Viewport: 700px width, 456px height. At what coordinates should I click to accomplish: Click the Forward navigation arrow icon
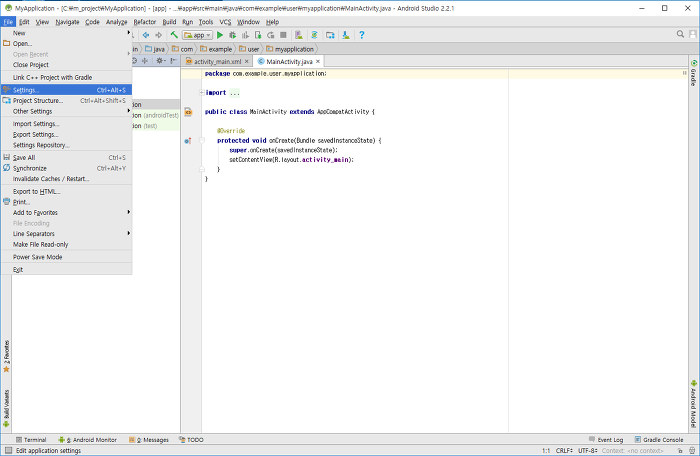click(x=158, y=35)
